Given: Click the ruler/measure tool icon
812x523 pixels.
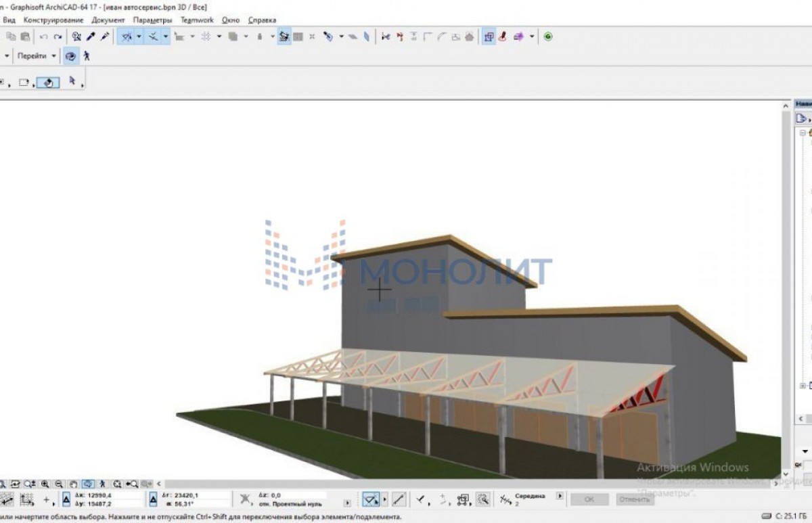Looking at the screenshot, I should [x=180, y=37].
